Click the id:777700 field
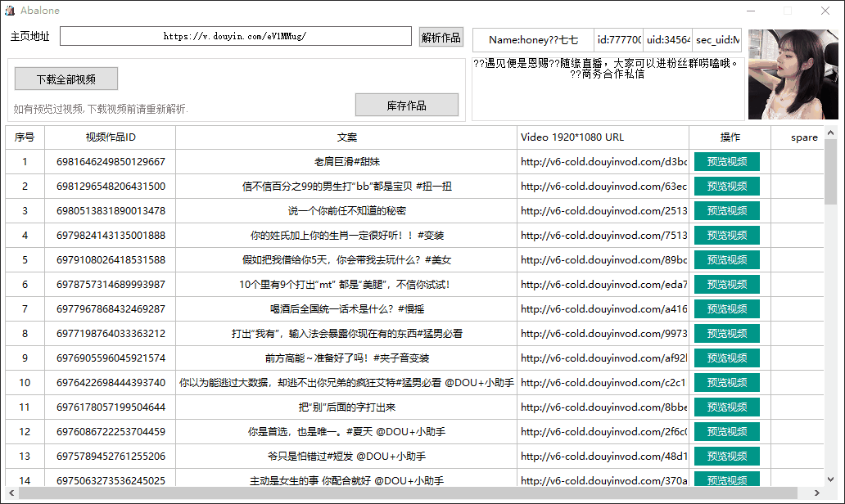The height and width of the screenshot is (504, 845). click(x=618, y=40)
